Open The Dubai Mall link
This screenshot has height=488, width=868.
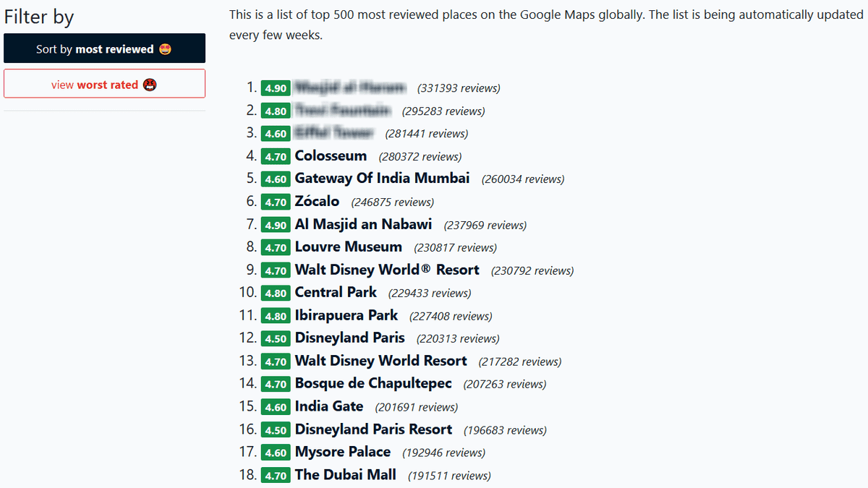345,474
